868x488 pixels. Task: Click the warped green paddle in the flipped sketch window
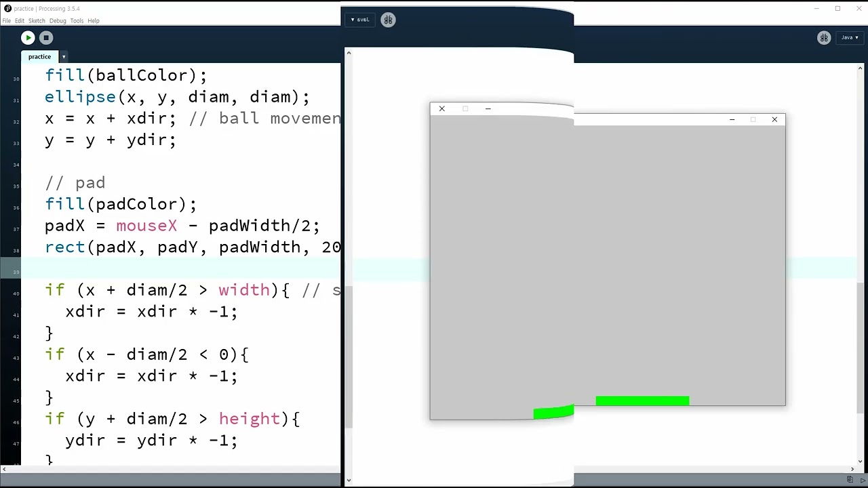pos(553,412)
